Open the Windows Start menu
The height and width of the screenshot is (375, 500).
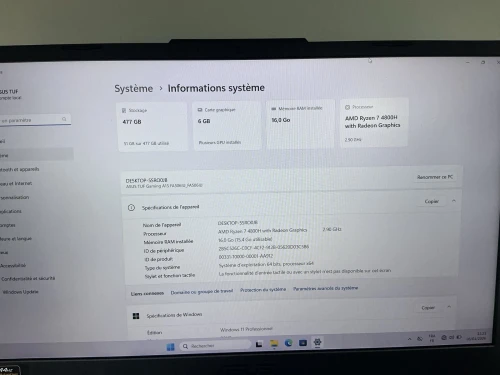[x=170, y=347]
